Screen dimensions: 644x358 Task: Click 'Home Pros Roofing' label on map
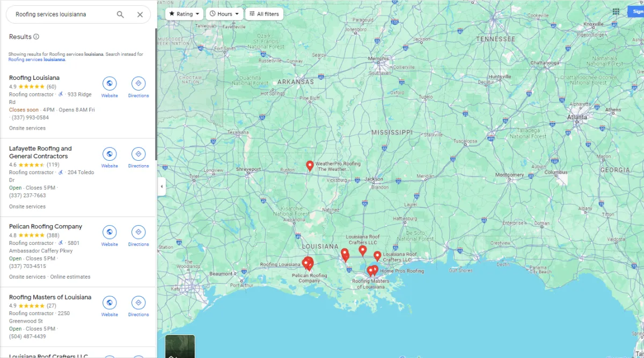tap(402, 271)
